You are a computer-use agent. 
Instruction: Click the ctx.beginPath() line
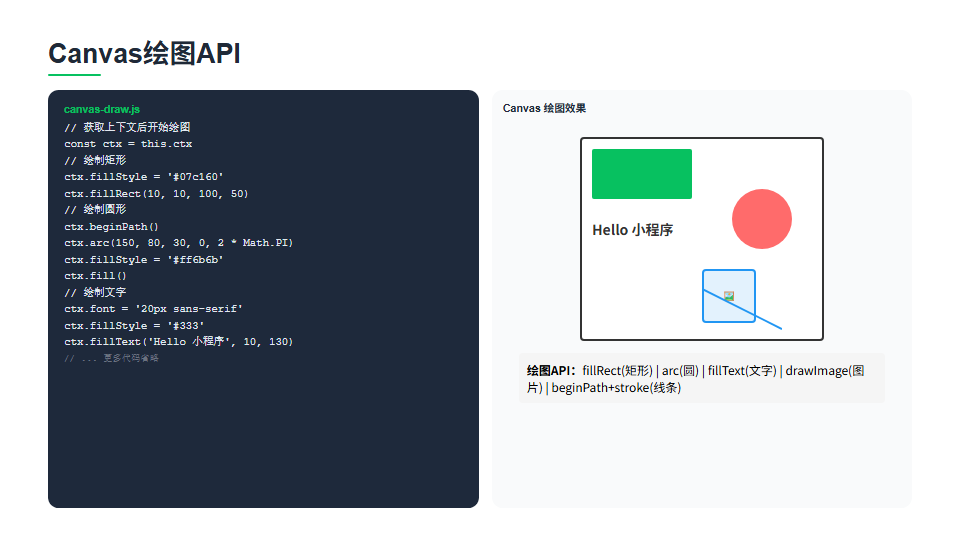[x=111, y=227]
